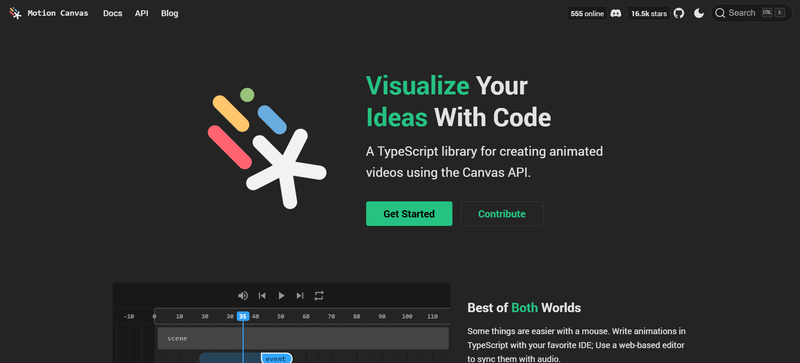Viewport: 800px width, 363px height.
Task: Open the Docs menu item
Action: tap(113, 13)
